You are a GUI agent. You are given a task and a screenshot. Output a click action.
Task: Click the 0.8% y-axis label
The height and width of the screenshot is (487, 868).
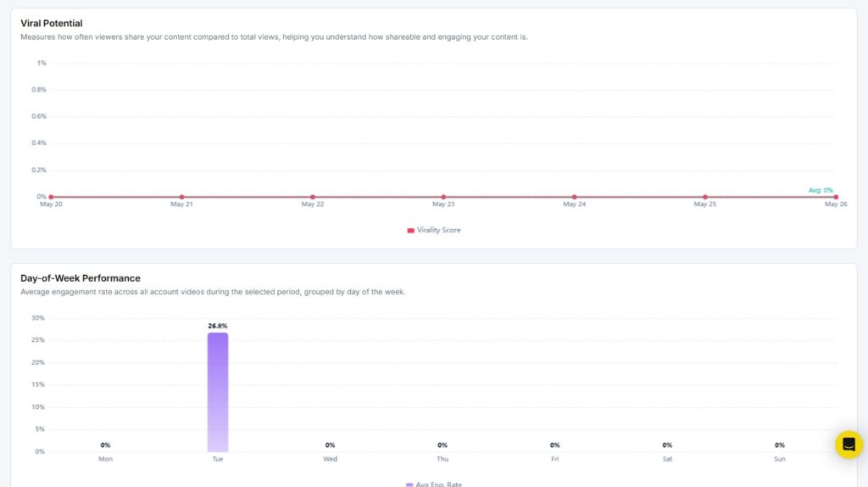(39, 90)
